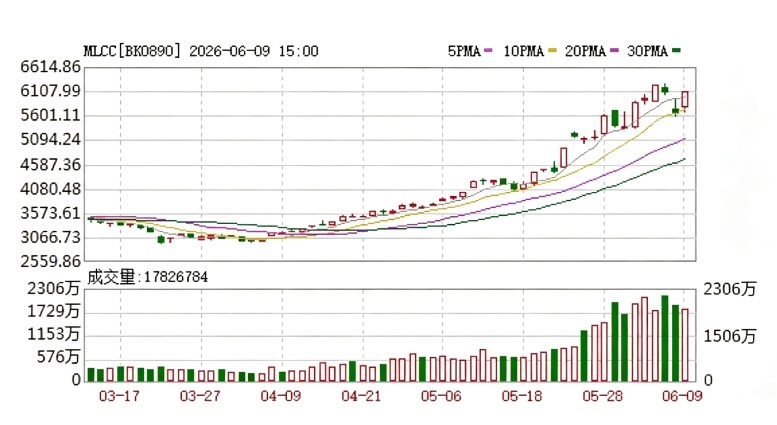Screen dimensions: 777x425
Task: Click the 10PMA yellow color marker
Action: [x=553, y=51]
